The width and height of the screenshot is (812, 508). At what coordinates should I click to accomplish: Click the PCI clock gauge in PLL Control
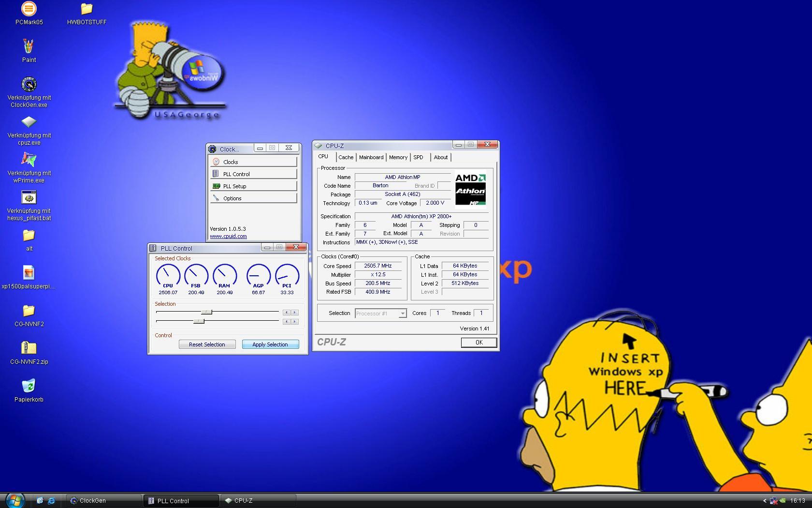point(287,277)
